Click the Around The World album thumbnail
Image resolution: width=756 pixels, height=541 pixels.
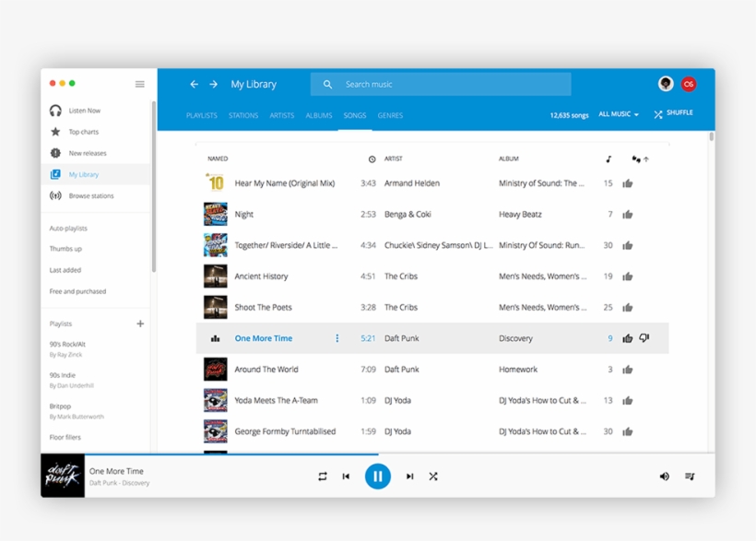(x=216, y=370)
